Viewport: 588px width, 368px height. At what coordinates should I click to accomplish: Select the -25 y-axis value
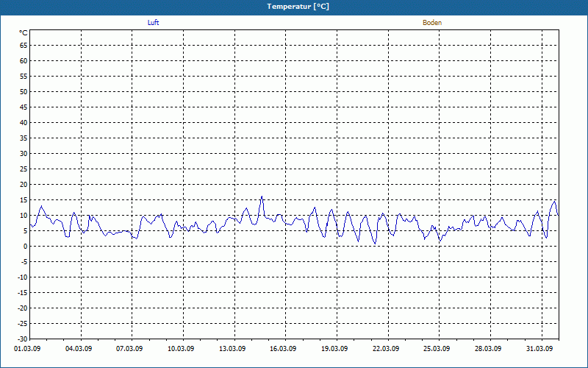point(23,324)
